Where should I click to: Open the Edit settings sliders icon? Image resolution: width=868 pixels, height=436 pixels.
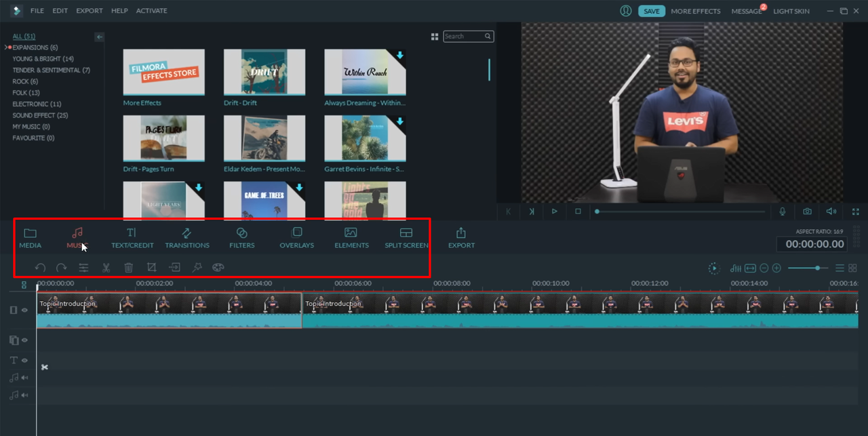(x=83, y=268)
